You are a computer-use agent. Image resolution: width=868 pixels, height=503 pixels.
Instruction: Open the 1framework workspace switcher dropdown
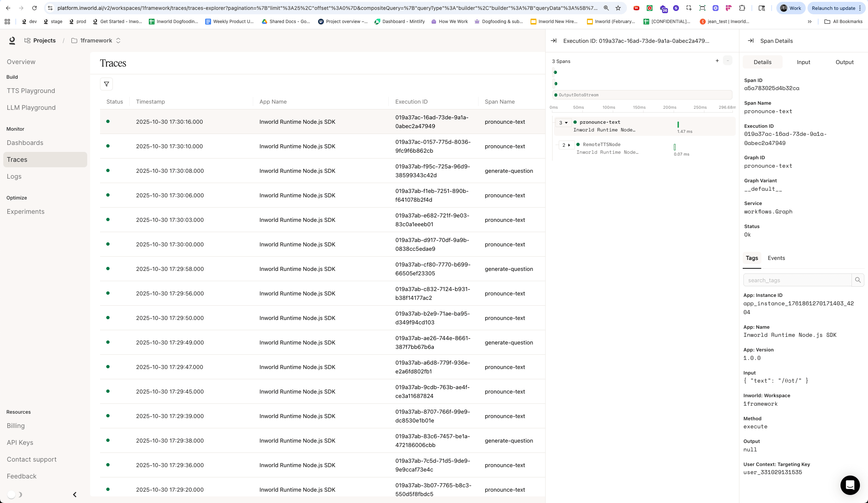coord(118,41)
